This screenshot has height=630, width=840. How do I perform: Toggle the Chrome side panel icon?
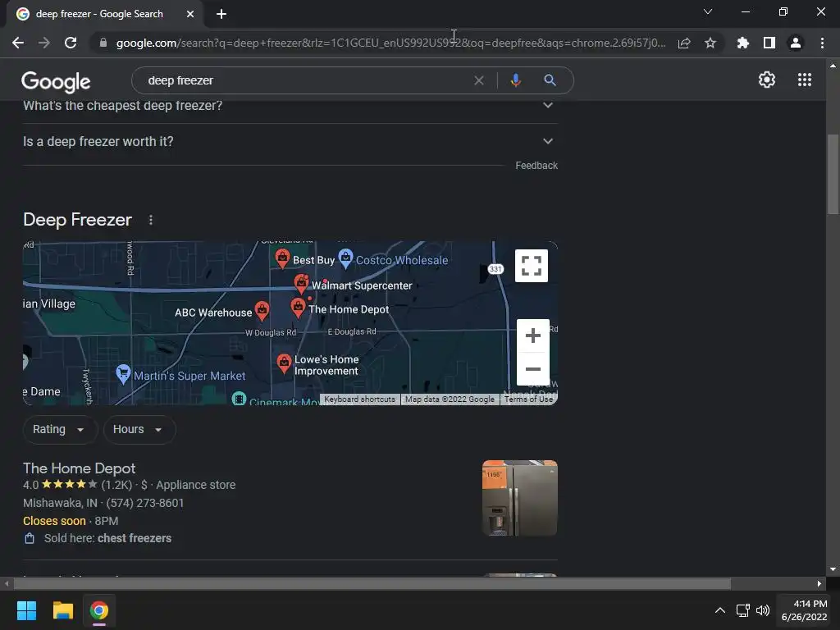tap(769, 43)
